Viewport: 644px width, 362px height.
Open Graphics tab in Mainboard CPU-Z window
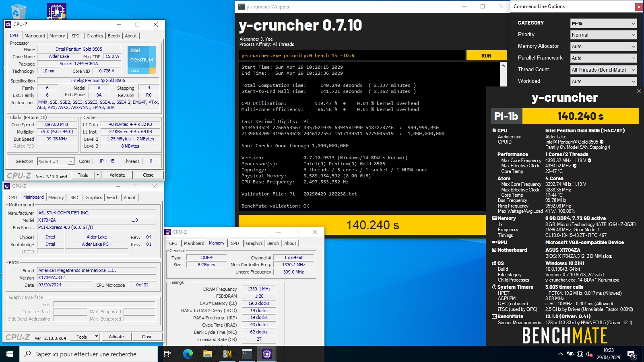click(x=94, y=197)
